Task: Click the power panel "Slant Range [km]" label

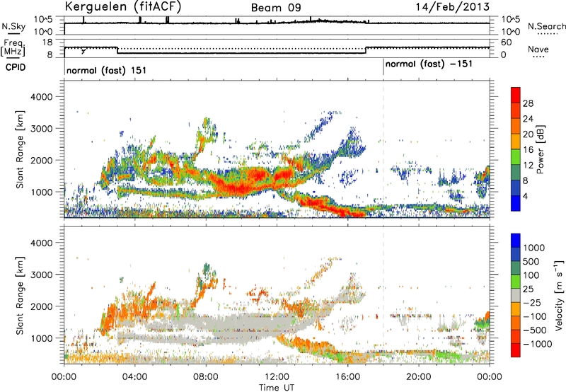Action: click(x=20, y=149)
